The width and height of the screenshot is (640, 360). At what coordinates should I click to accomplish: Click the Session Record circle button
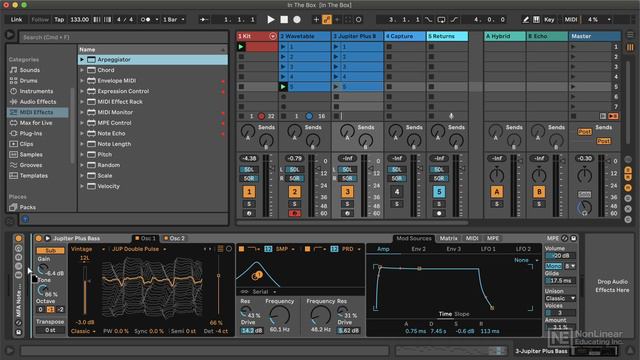click(x=358, y=19)
